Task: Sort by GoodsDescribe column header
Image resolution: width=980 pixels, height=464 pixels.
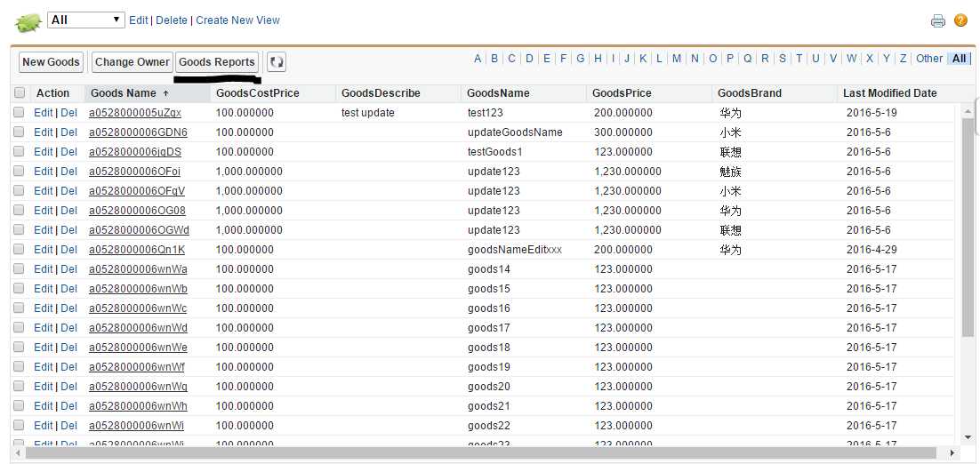Action: click(x=381, y=93)
